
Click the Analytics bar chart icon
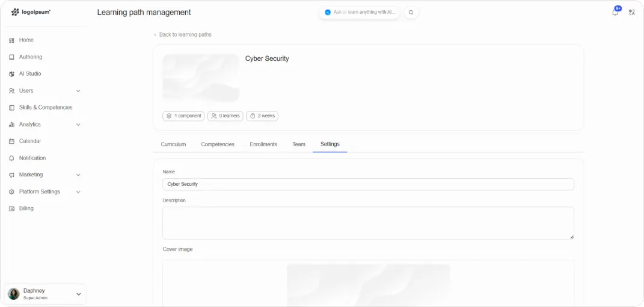11,125
